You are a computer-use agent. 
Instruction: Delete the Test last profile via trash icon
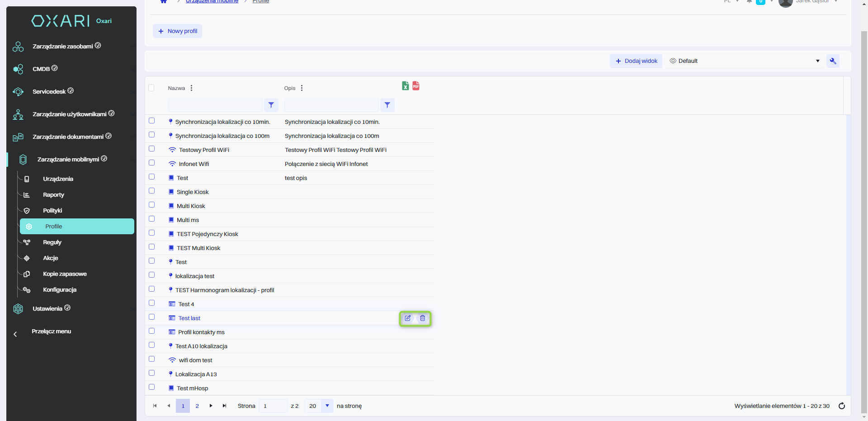pos(423,318)
